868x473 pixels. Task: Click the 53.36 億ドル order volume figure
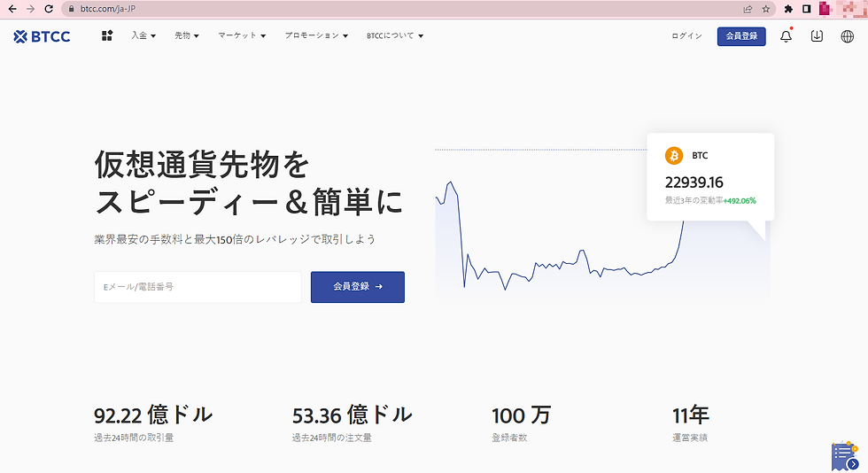353,415
